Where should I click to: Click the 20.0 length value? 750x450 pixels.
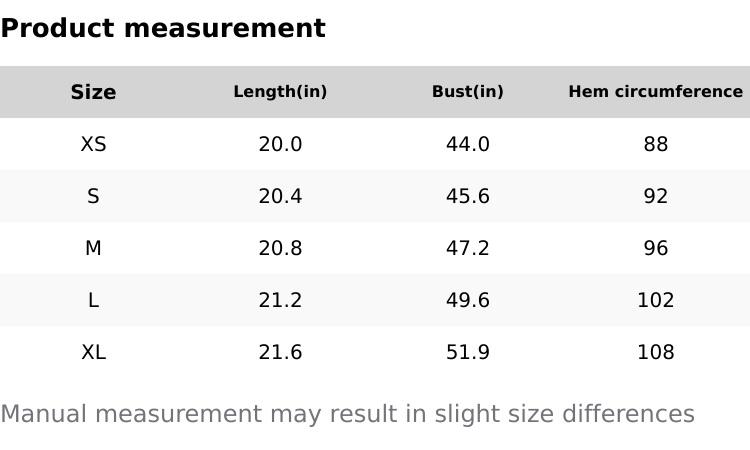pyautogui.click(x=280, y=144)
